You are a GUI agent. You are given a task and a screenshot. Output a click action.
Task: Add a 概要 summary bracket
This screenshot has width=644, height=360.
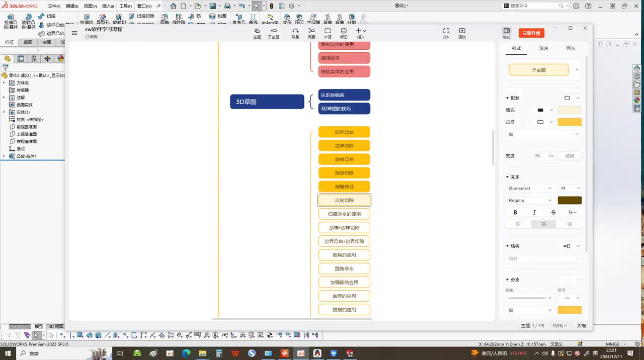point(311,33)
